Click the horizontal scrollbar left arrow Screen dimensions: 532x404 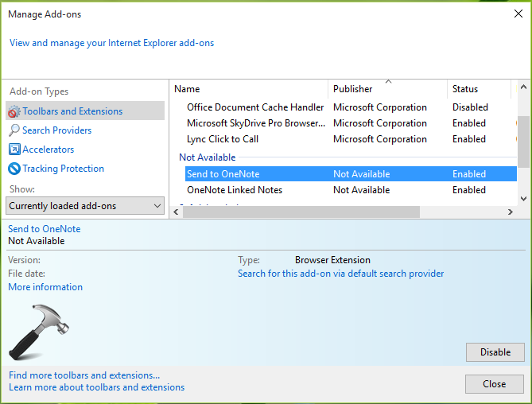point(176,212)
